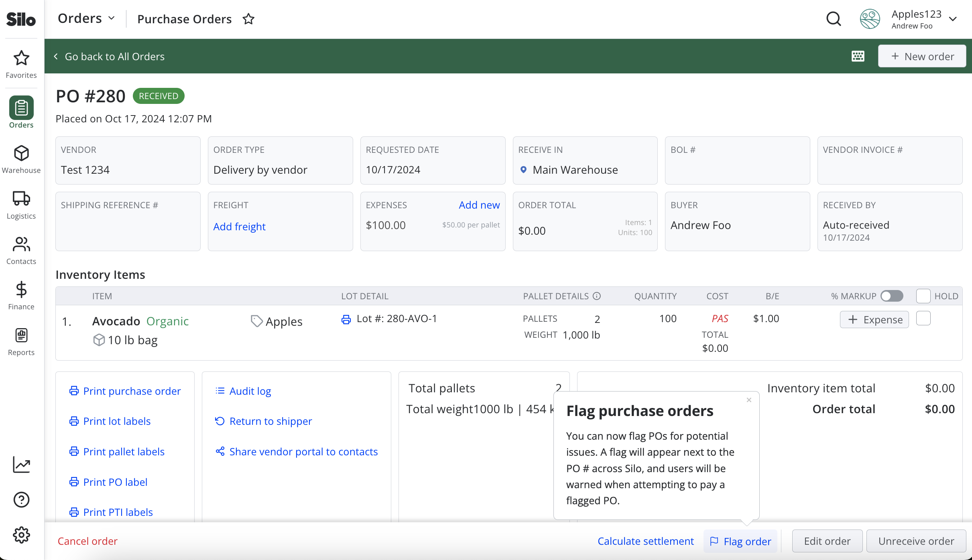Click the Andrew Foo buyer name
This screenshot has height=560, width=972.
(x=700, y=225)
